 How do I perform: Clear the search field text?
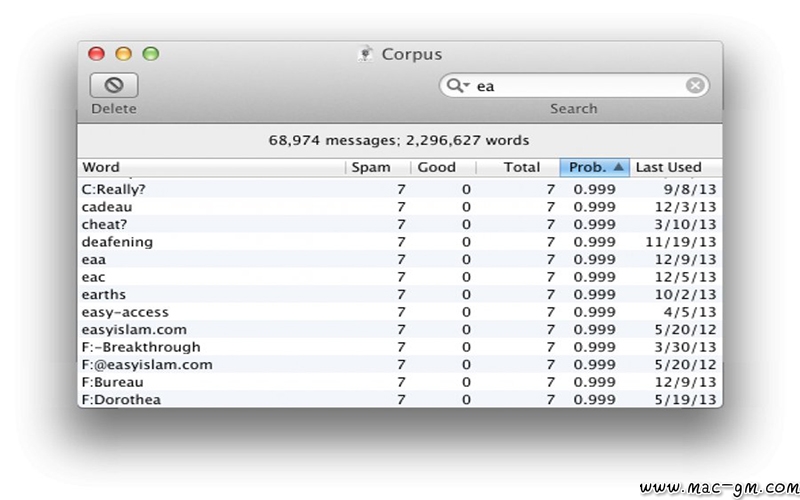click(694, 86)
